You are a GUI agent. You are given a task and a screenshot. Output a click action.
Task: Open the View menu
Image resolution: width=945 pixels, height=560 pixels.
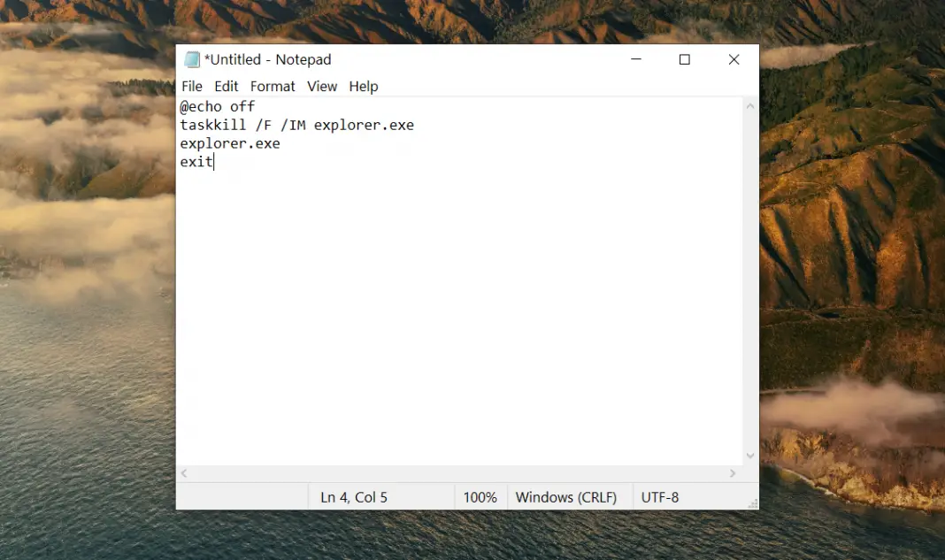[x=322, y=86]
